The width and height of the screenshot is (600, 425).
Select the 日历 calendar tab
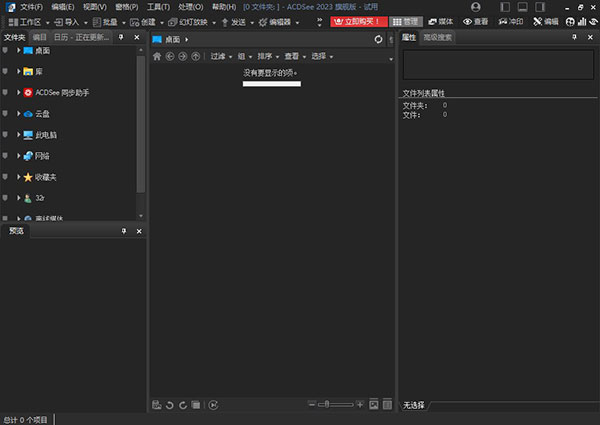coord(81,37)
